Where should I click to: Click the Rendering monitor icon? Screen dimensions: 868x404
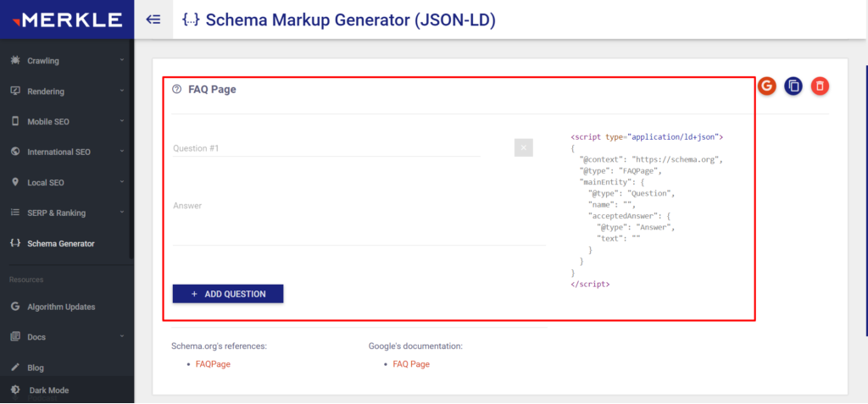click(x=15, y=91)
